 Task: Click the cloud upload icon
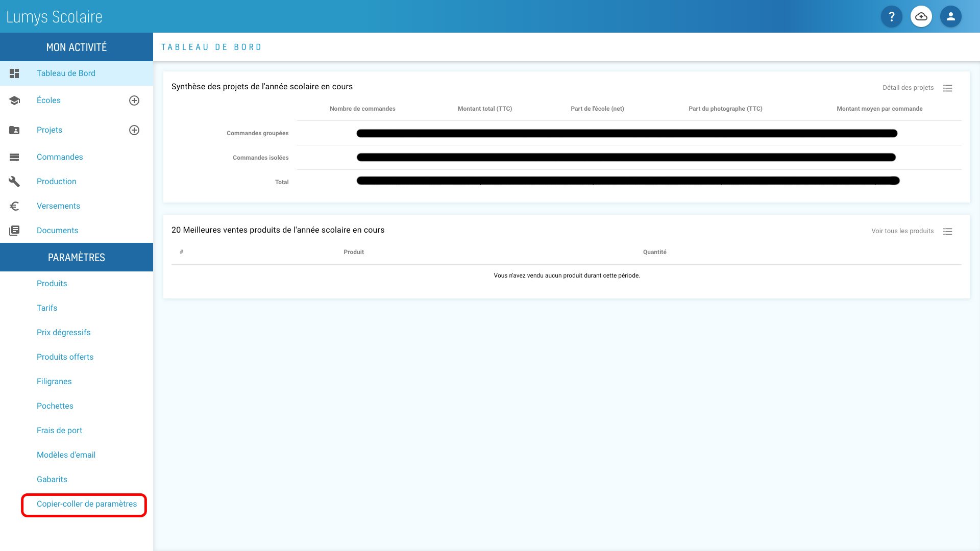pos(921,17)
